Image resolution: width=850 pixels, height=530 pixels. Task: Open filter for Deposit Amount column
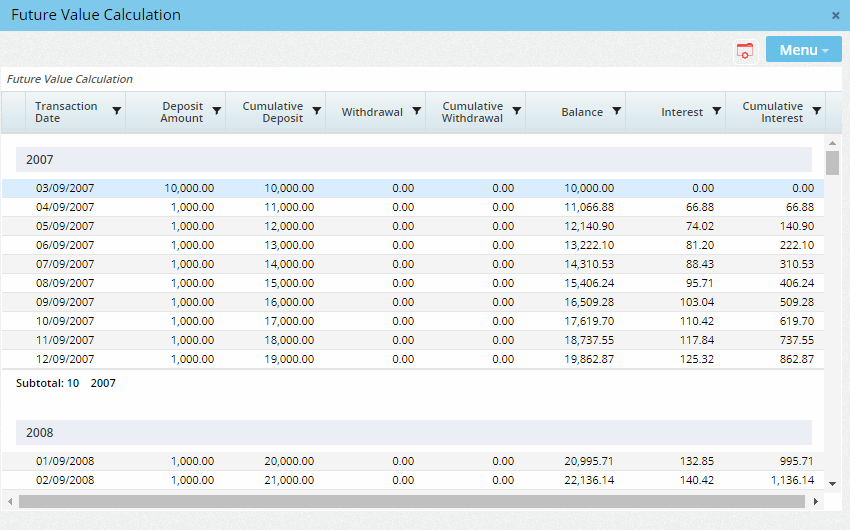click(217, 112)
